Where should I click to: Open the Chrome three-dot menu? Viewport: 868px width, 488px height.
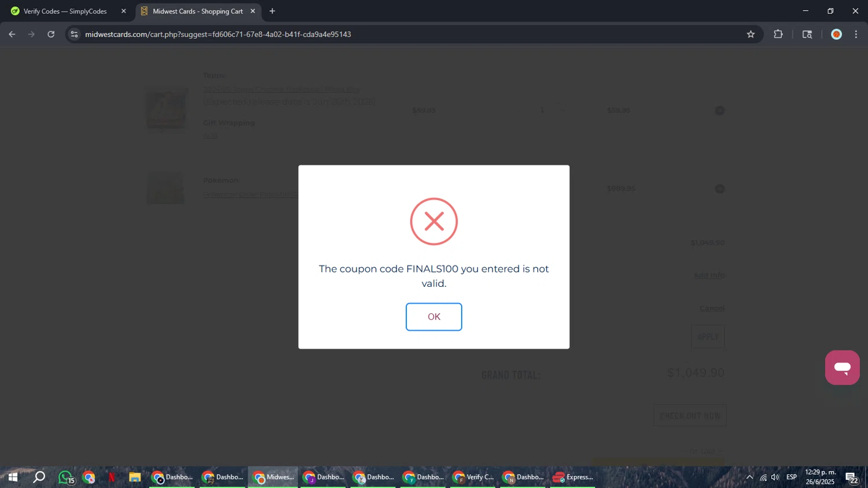(x=856, y=34)
